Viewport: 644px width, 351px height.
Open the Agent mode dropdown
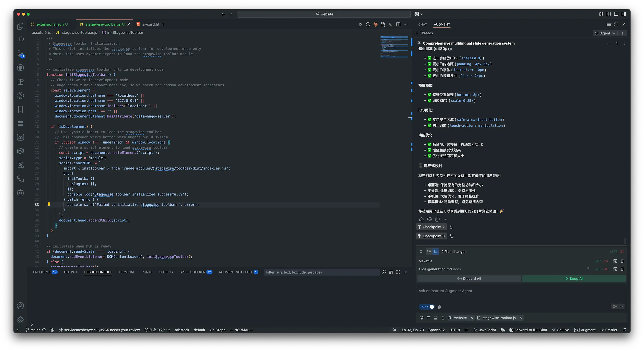(605, 33)
